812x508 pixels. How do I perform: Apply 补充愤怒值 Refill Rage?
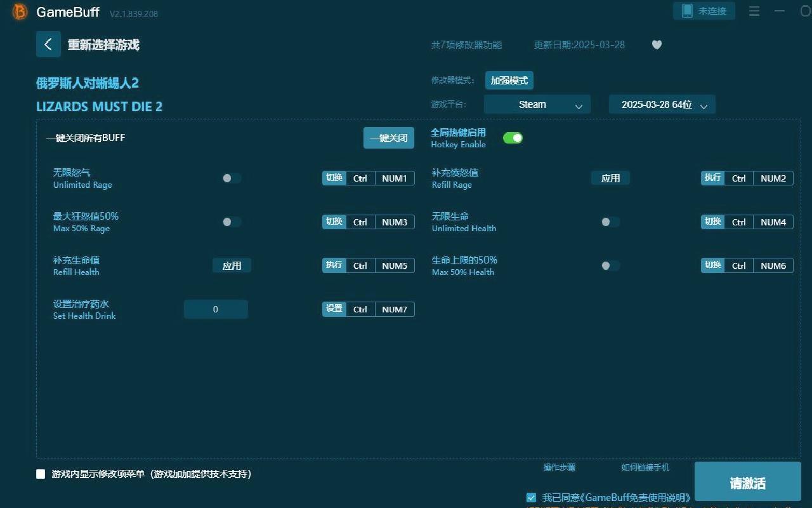(x=610, y=178)
